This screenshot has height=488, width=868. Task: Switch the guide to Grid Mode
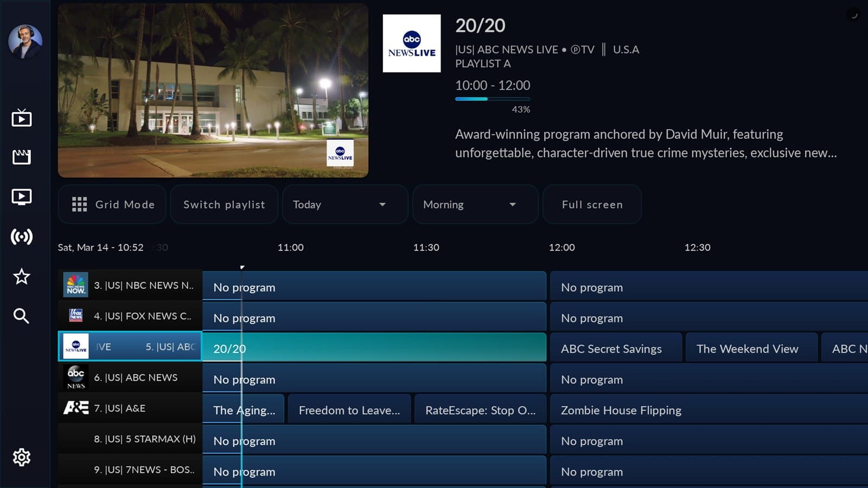tap(112, 204)
